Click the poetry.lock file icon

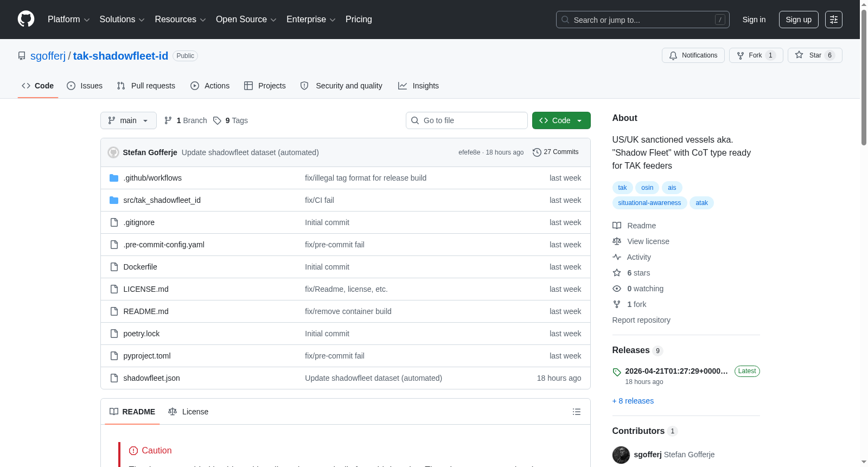coord(114,334)
